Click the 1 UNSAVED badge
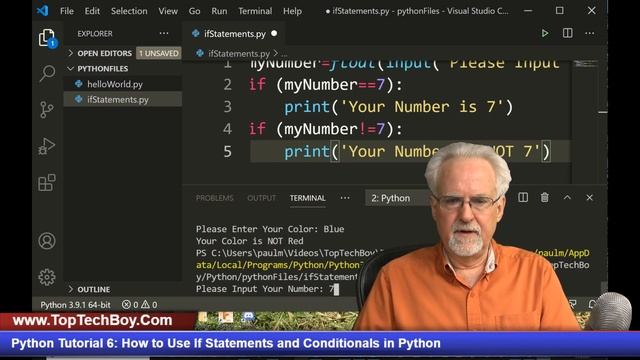 [x=158, y=53]
